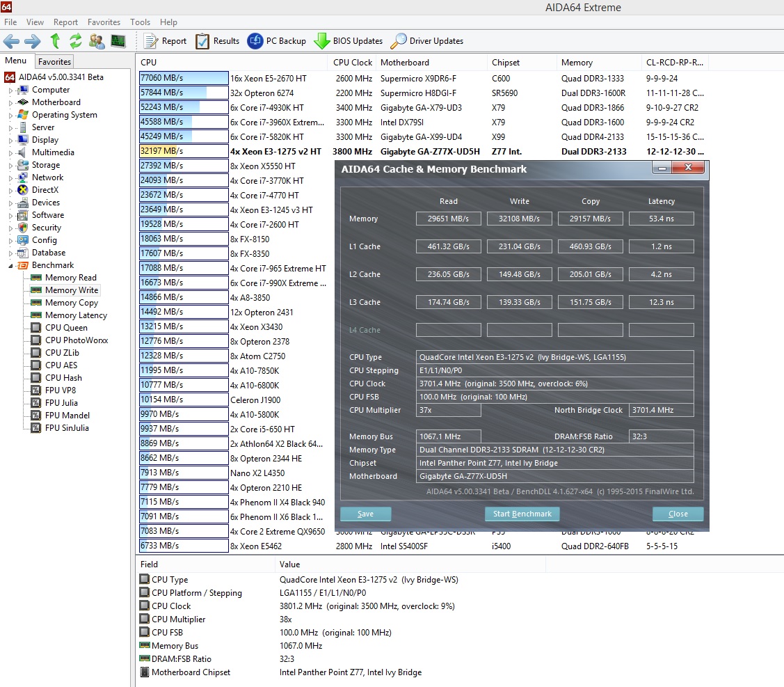This screenshot has height=687, width=784.
Task: Open Driver Updates search
Action: tap(427, 41)
